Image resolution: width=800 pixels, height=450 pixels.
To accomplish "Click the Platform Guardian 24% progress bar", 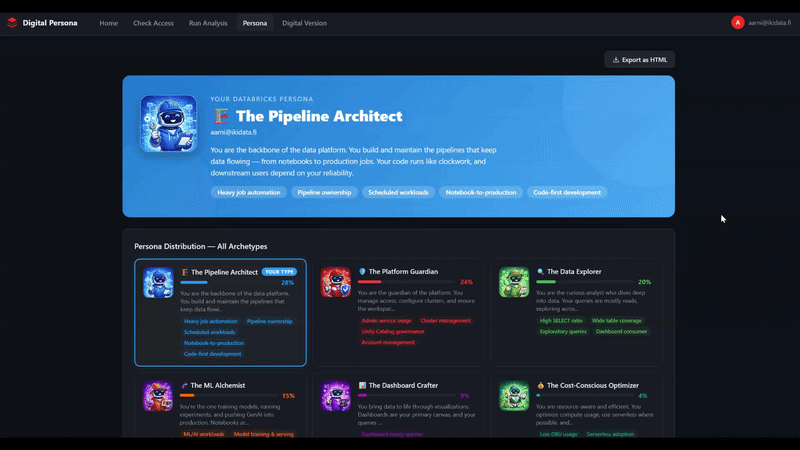I will tap(406, 282).
